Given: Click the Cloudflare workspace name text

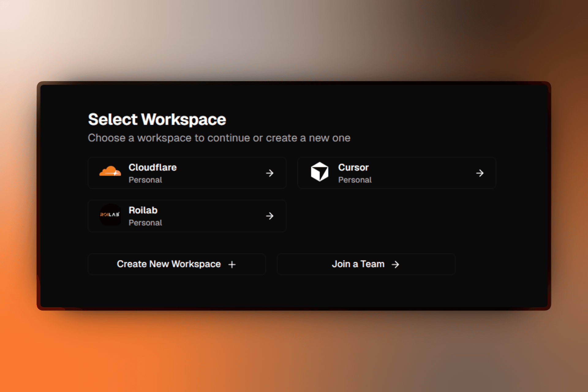Looking at the screenshot, I should [x=153, y=167].
